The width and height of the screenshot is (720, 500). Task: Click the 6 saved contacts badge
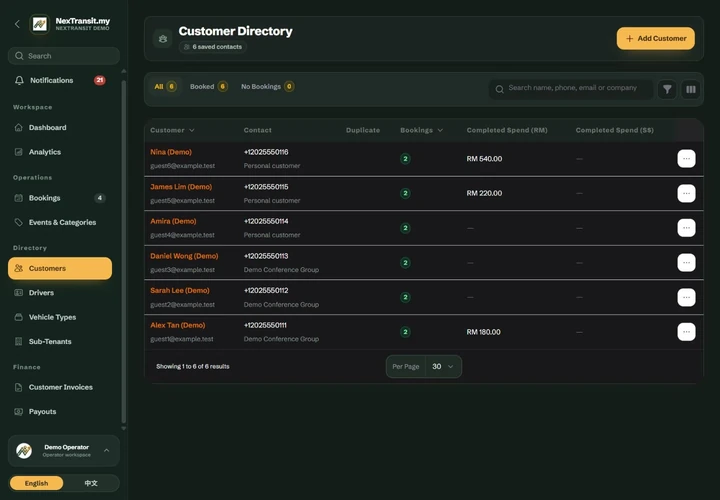click(x=213, y=47)
